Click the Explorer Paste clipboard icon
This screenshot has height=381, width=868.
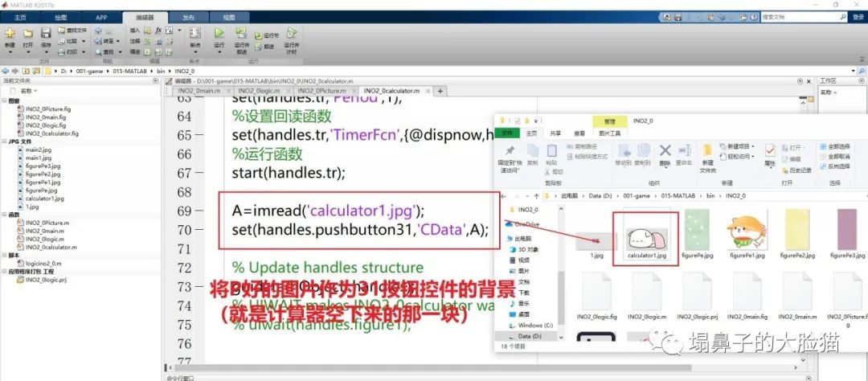[552, 150]
